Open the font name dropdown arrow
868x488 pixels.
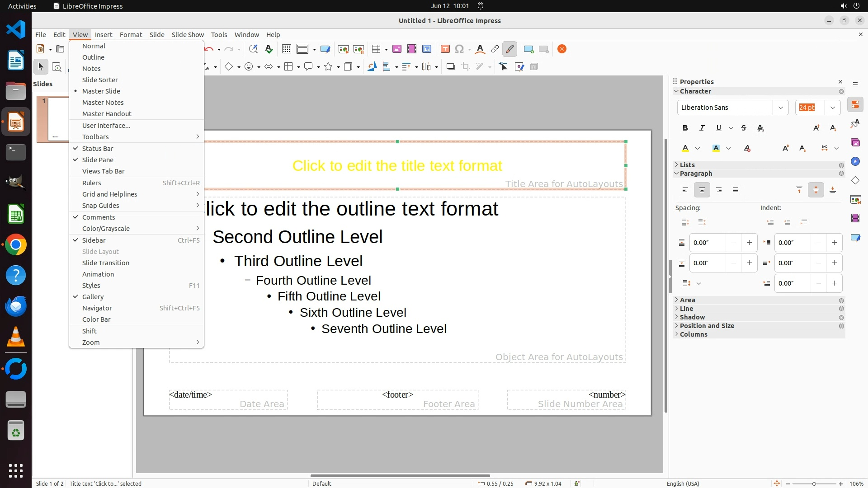click(780, 108)
